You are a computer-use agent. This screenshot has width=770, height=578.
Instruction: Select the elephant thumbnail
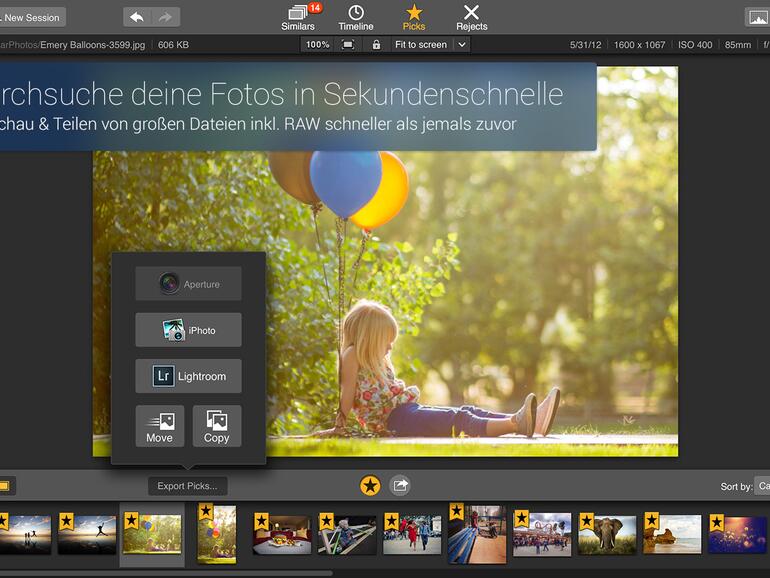607,535
